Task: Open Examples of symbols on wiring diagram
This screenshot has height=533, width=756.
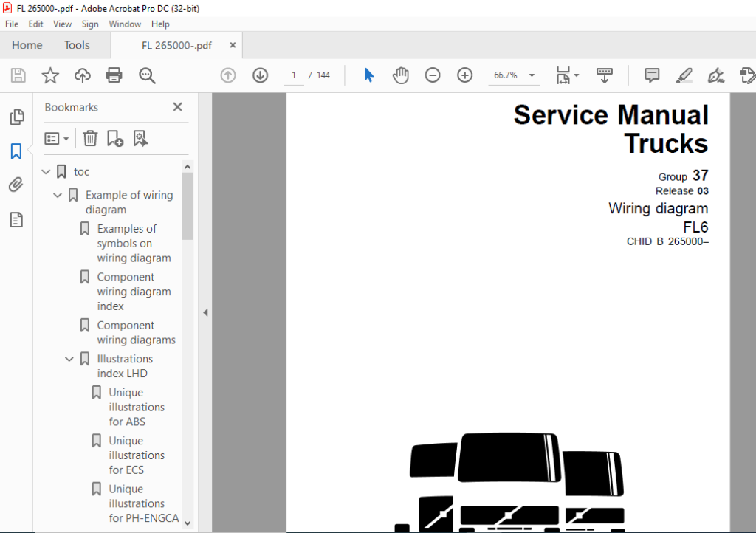Action: tap(134, 244)
